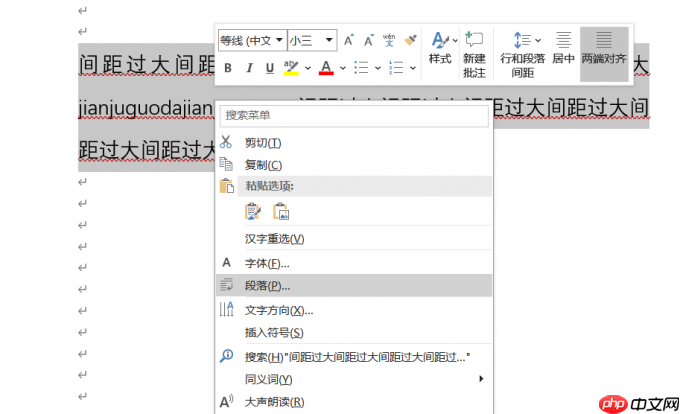
Task: Activate Format Painter brush
Action: 410,40
